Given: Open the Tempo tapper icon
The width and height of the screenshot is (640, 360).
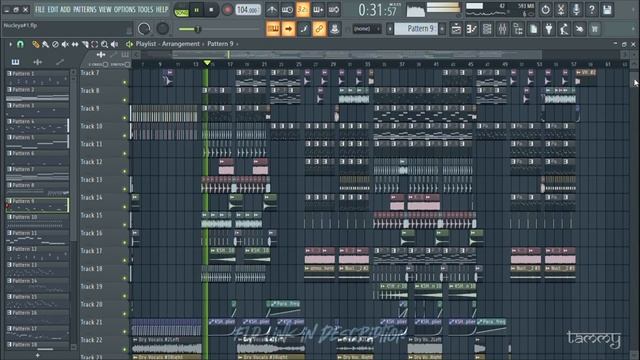Looking at the screenshot, I should [x=564, y=29].
